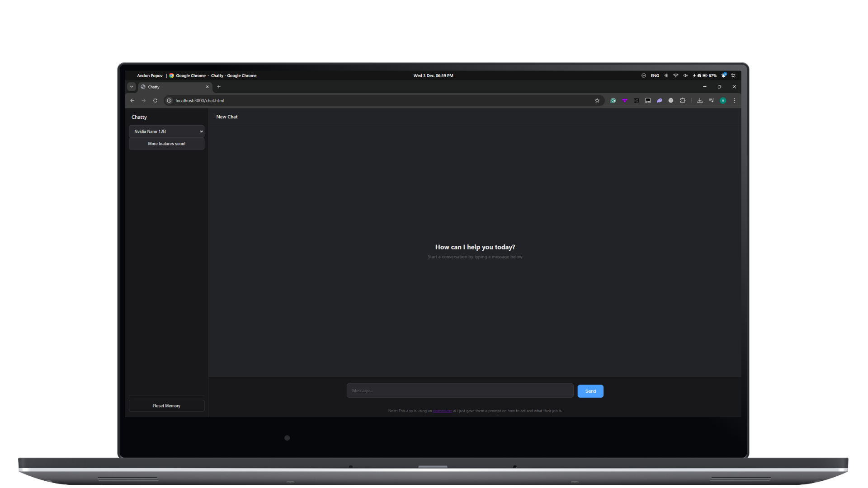
Task: Click the Wi-Fi icon in the system tray
Action: pos(676,75)
